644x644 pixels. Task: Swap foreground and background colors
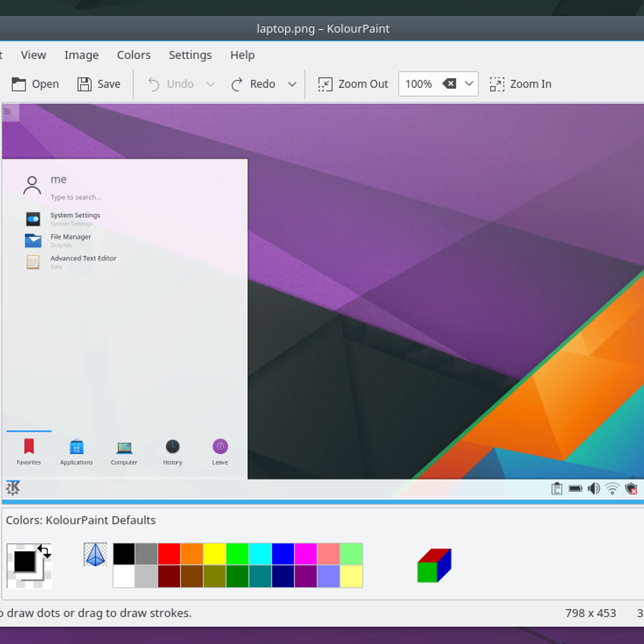(x=44, y=551)
